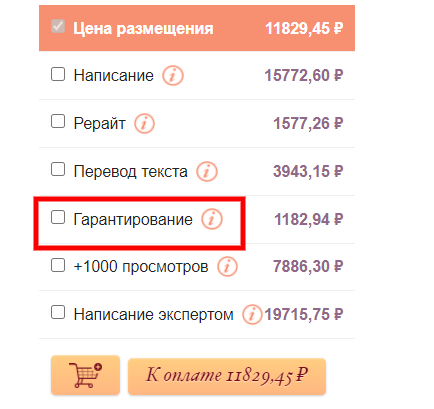Tick the Перевод текста checkbox
434x409 pixels.
pos(58,169)
